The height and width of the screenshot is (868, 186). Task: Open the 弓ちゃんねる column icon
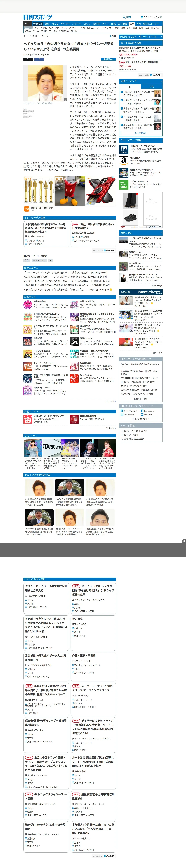[x=28, y=305]
